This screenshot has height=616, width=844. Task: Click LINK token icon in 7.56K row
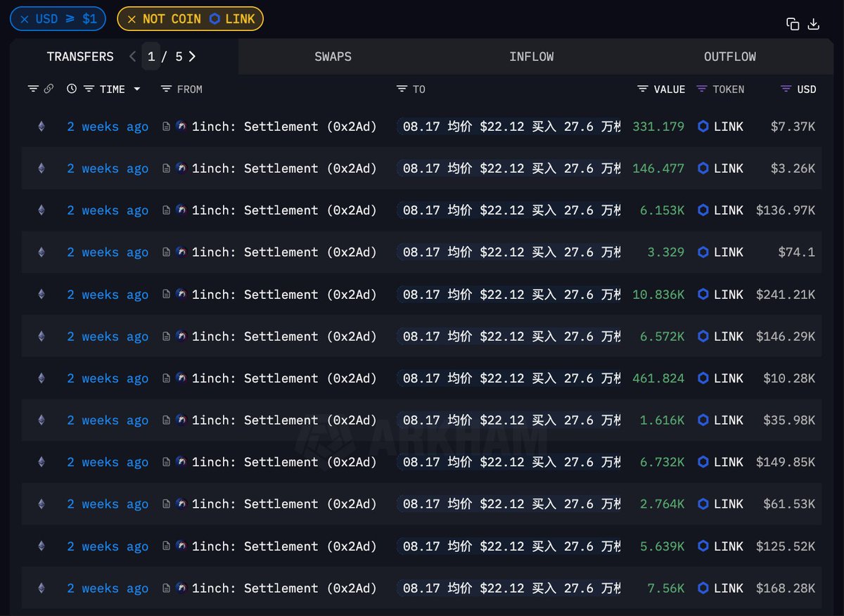coord(703,588)
